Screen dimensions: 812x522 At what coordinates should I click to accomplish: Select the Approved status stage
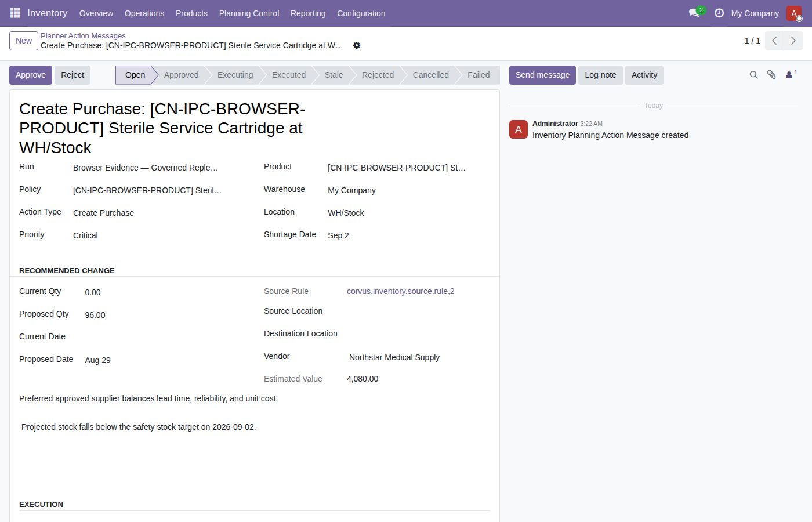181,75
